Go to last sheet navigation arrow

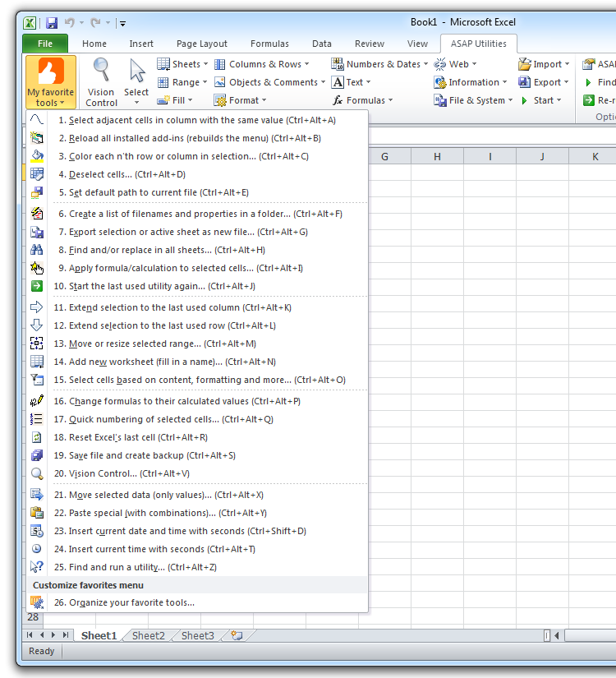[x=66, y=635]
